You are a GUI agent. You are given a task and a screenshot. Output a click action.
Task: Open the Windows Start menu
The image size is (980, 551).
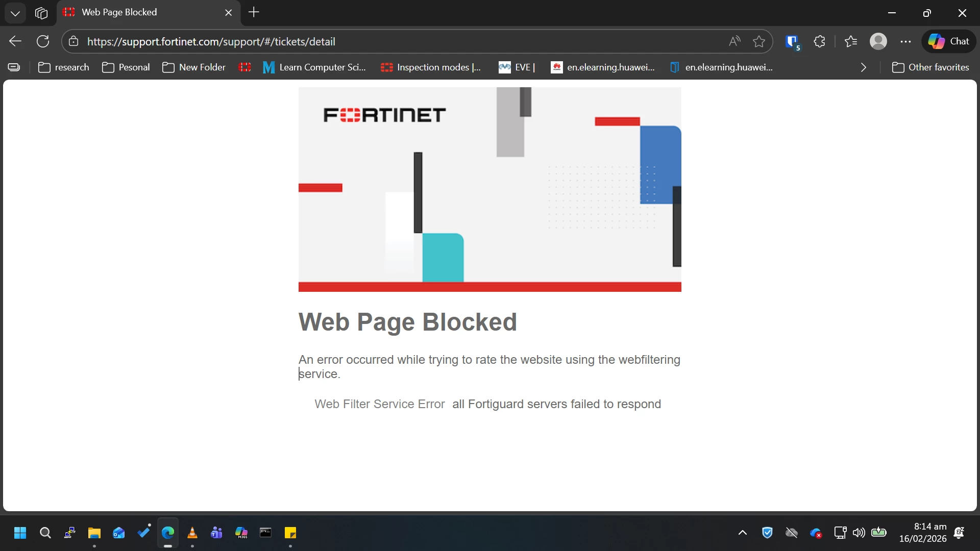tap(20, 533)
